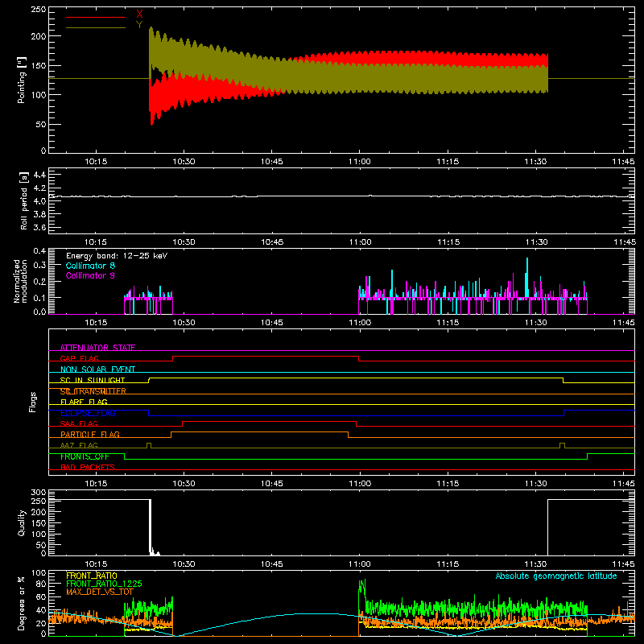The width and height of the screenshot is (644, 644).
Task: Click the 4.4 tick on Roll period axis
Action: 39,175
